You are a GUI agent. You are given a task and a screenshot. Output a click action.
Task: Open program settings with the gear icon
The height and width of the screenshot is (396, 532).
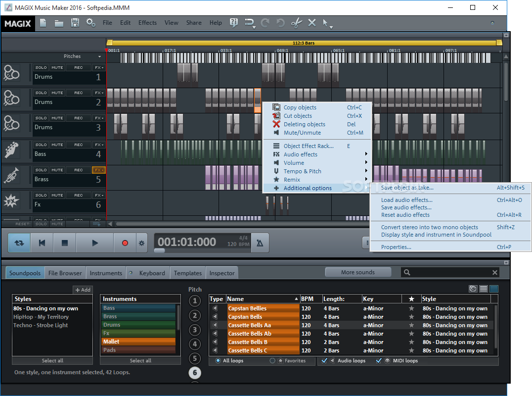click(90, 23)
